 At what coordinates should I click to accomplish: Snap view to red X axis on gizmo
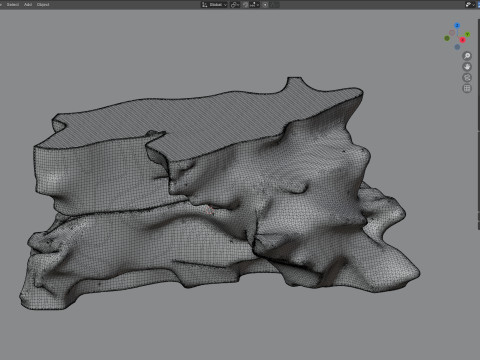click(x=462, y=40)
